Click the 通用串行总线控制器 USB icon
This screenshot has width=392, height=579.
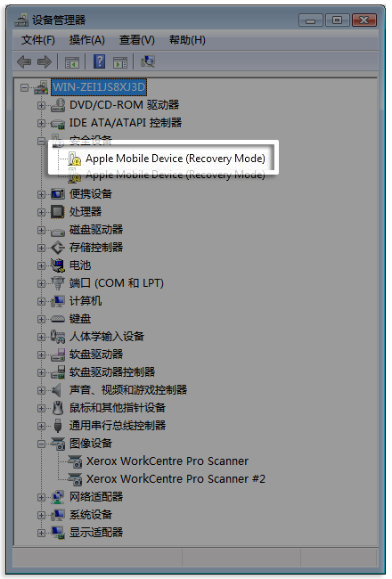point(58,426)
